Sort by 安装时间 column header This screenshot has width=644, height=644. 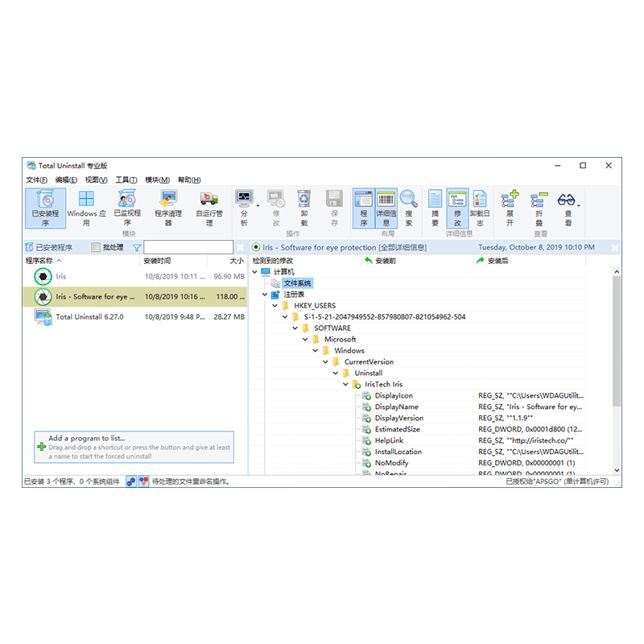click(174, 261)
